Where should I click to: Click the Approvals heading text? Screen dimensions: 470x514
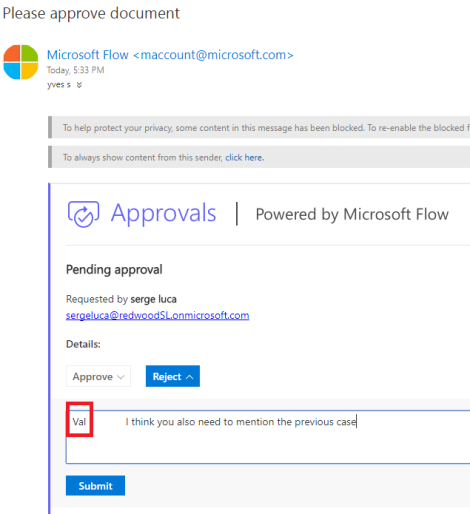click(163, 213)
